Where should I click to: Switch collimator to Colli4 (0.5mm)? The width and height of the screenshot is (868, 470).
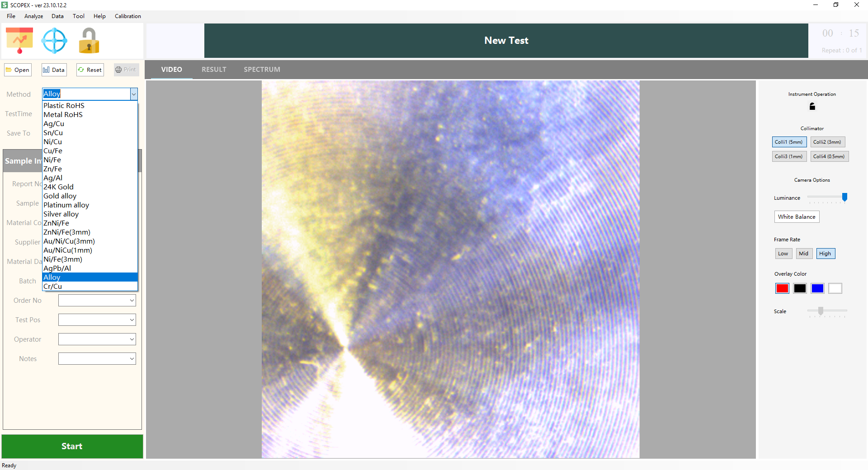(829, 156)
